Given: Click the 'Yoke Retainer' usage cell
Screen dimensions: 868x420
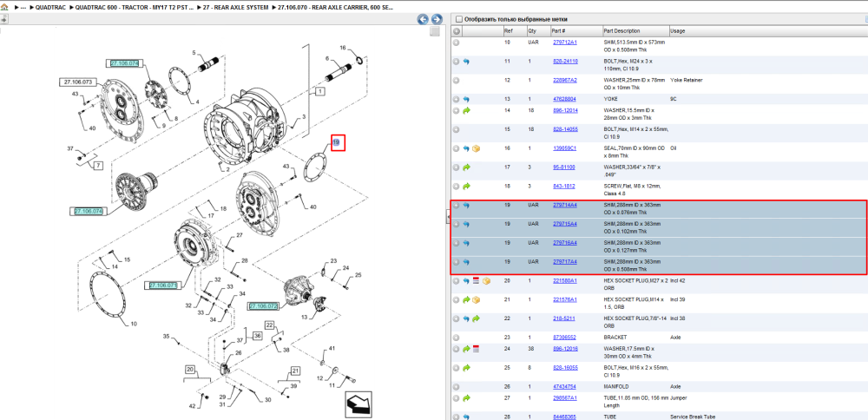Looking at the screenshot, I should coord(687,80).
